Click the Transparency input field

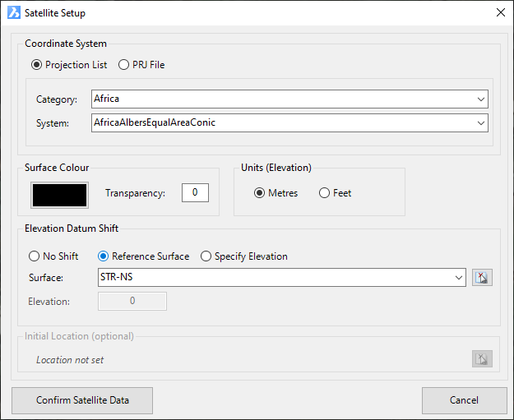click(195, 192)
